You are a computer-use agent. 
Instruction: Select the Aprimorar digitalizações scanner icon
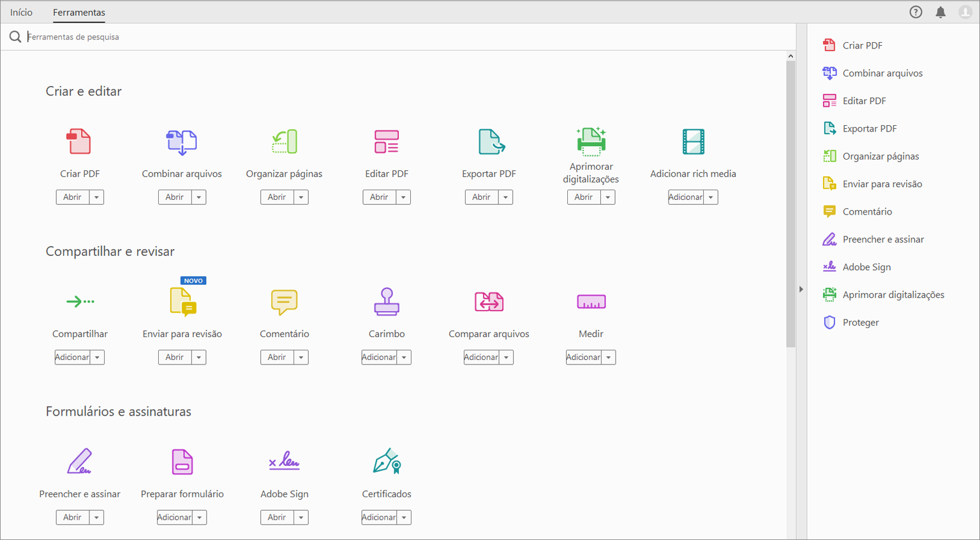click(591, 141)
